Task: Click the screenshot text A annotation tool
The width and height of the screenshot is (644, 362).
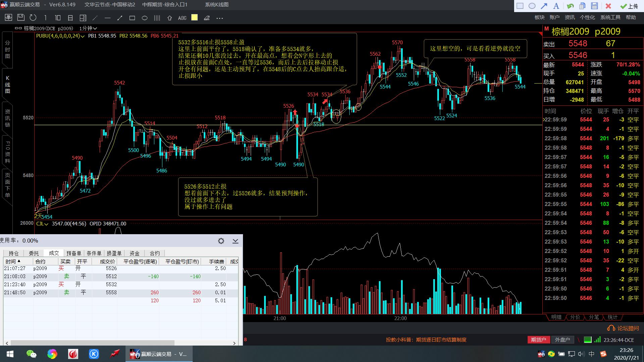Action: tap(556, 6)
